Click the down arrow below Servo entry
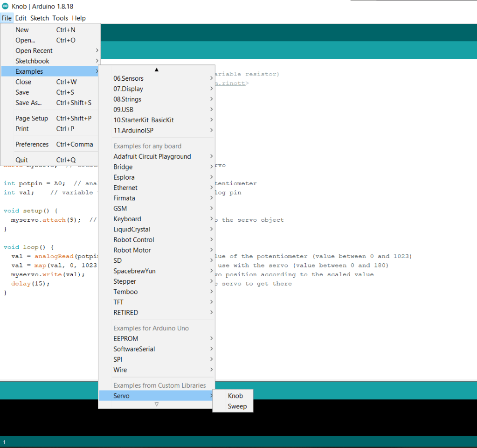This screenshot has height=448, width=477. pos(157,405)
